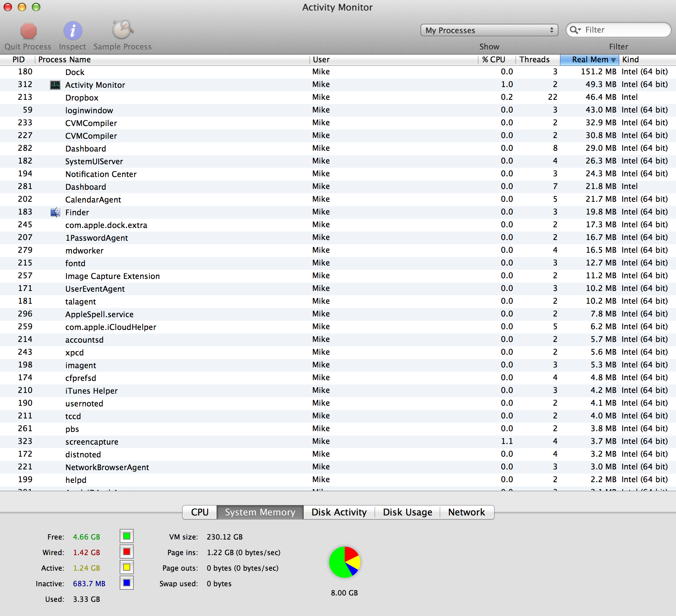676x616 pixels.
Task: Sort by Process Name column header
Action: (x=172, y=60)
